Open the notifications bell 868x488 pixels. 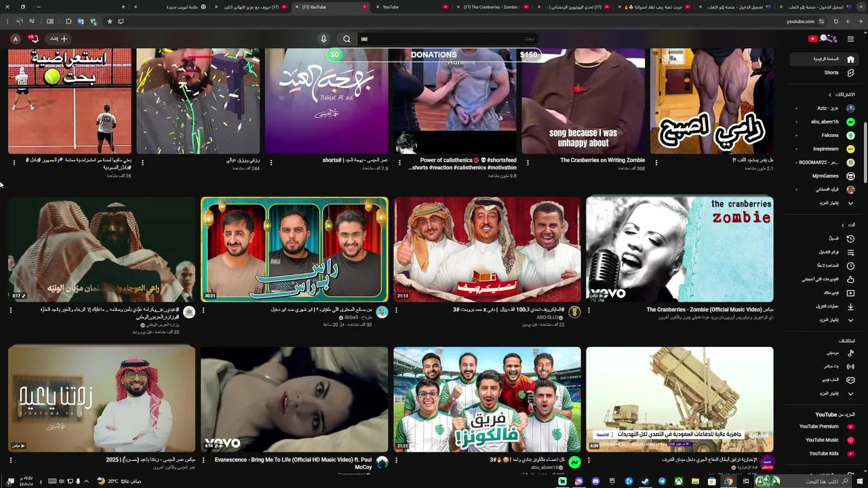click(x=33, y=39)
